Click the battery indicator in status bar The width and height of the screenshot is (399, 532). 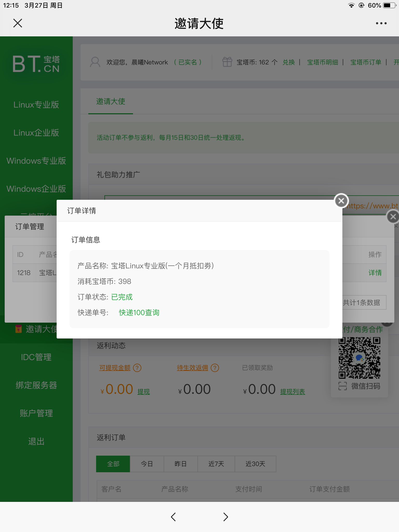tap(389, 5)
